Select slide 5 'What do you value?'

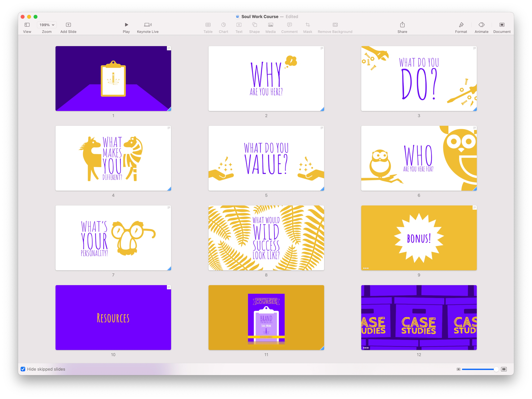click(266, 158)
